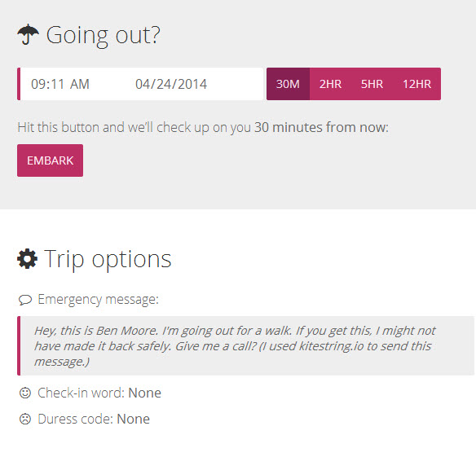Select the 2HR duration option
Screen dimensions: 476x457
click(330, 84)
